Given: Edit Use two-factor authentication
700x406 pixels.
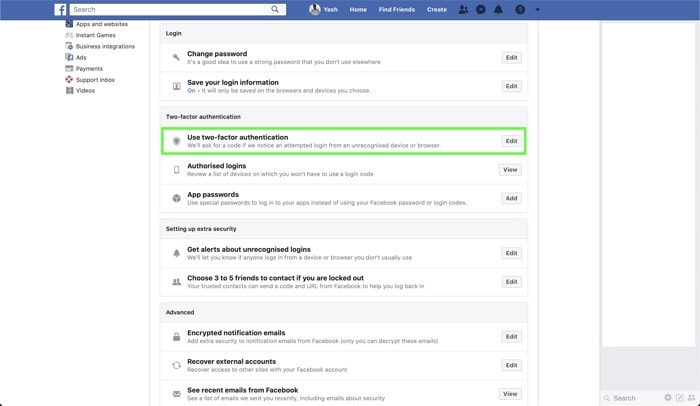Looking at the screenshot, I should [x=512, y=141].
